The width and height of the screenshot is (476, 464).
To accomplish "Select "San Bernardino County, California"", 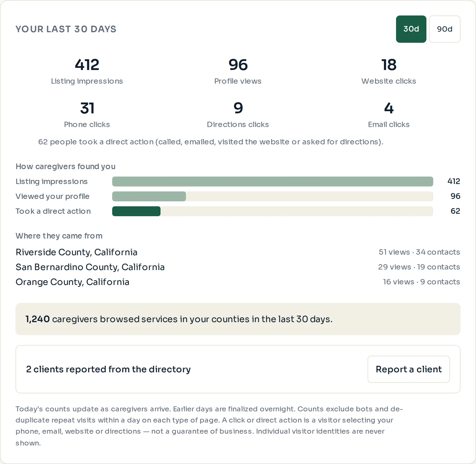I will click(x=90, y=267).
